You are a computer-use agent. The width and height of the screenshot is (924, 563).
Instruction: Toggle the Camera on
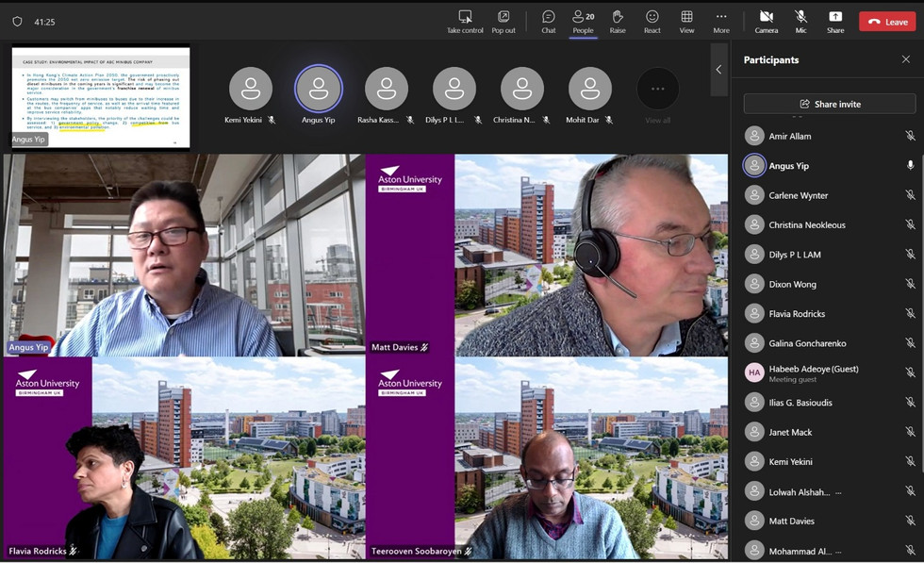tap(767, 22)
